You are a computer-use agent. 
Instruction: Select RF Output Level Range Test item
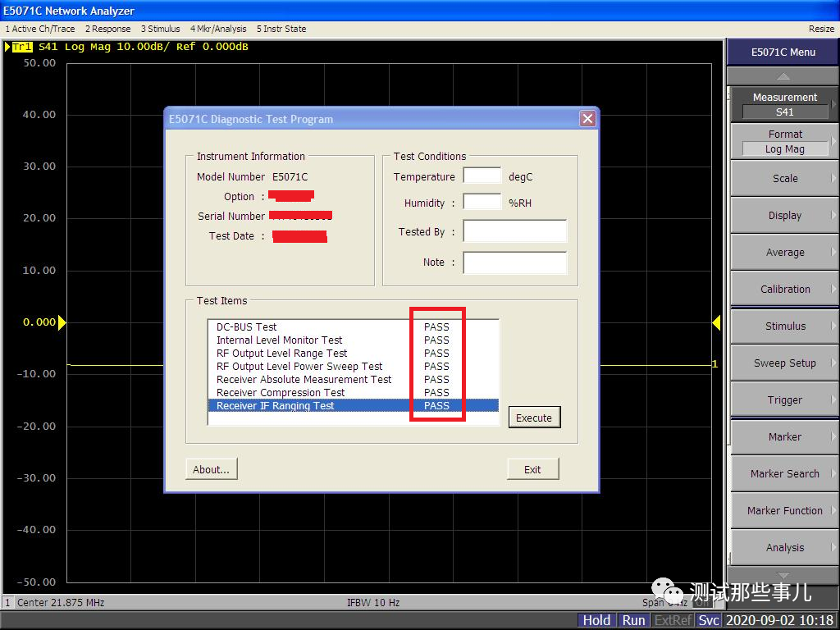(353, 353)
